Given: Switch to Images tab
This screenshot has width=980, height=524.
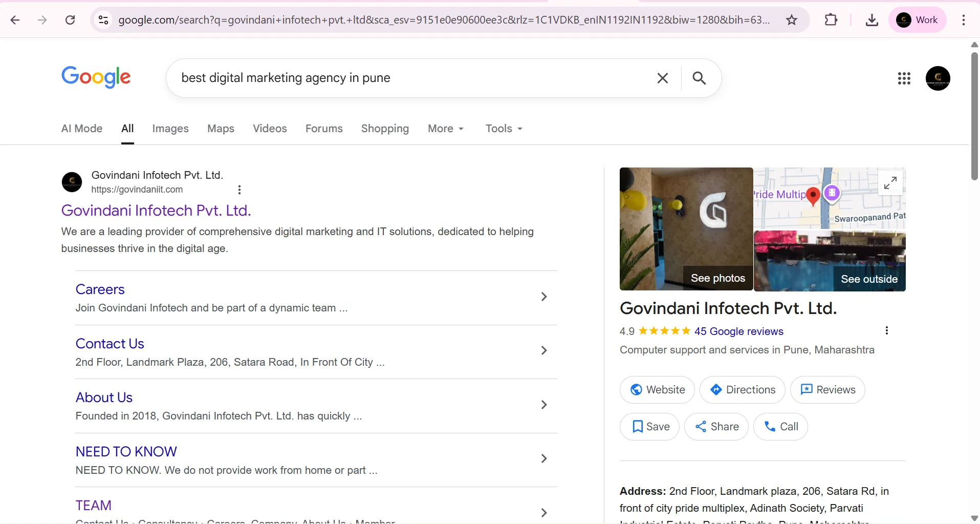Looking at the screenshot, I should [x=170, y=129].
